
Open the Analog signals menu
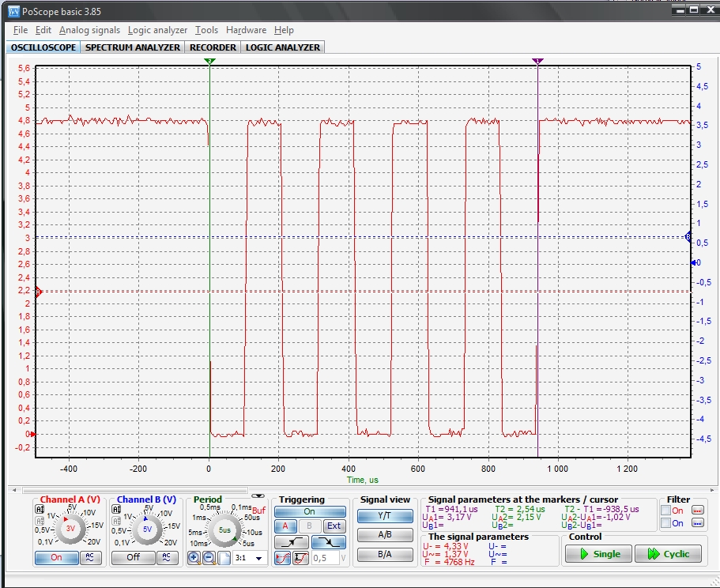[x=89, y=30]
